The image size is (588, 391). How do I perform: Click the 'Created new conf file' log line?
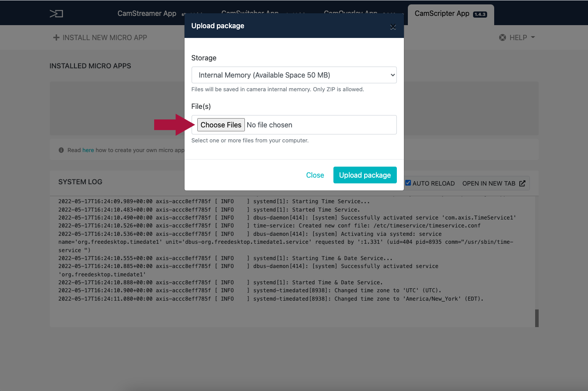click(x=270, y=226)
